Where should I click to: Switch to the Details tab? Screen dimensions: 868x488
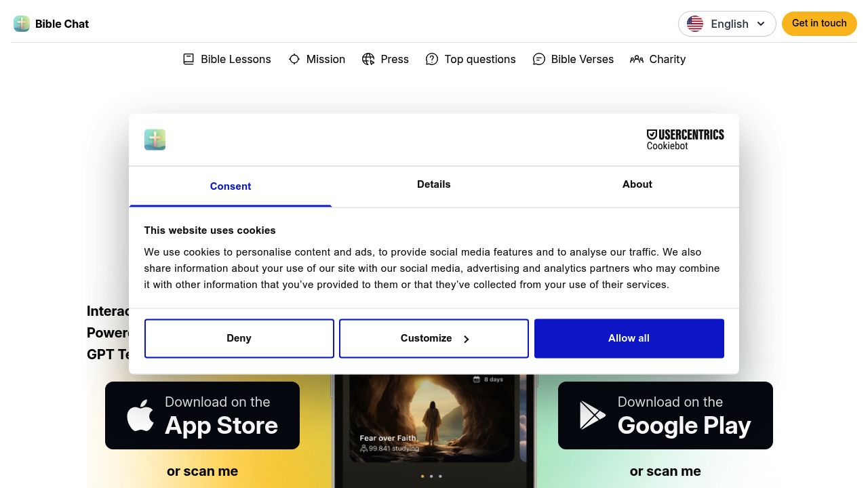(434, 184)
